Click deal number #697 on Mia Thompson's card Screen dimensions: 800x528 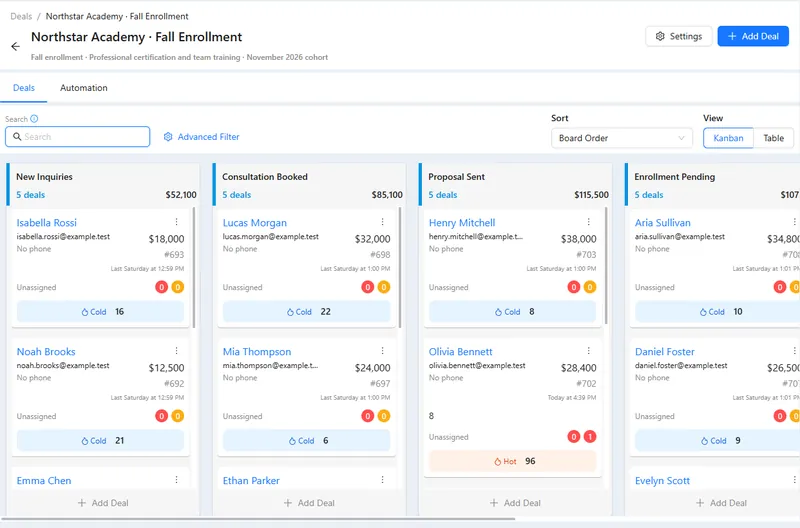click(x=380, y=384)
